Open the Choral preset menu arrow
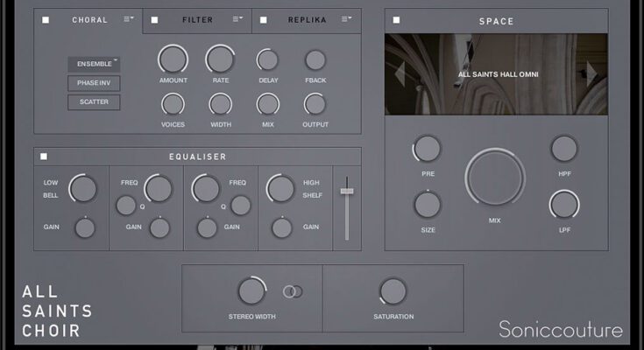The width and height of the screenshot is (644, 350). pyautogui.click(x=129, y=18)
